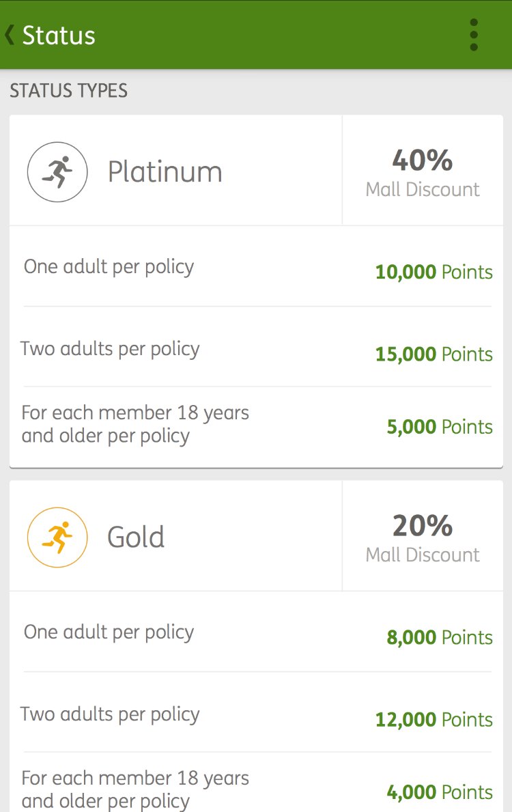Tap Platinum For each member 18 years row
The image size is (512, 812).
(x=256, y=427)
